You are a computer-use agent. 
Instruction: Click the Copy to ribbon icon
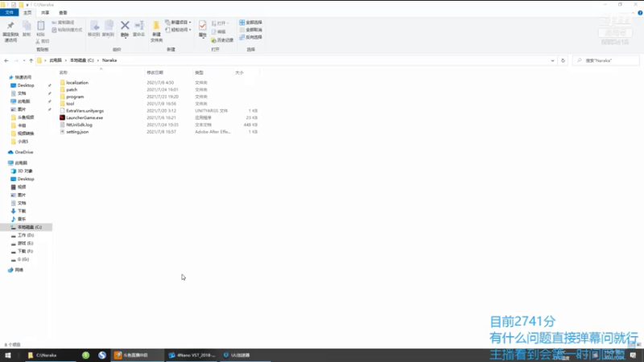pos(109,29)
